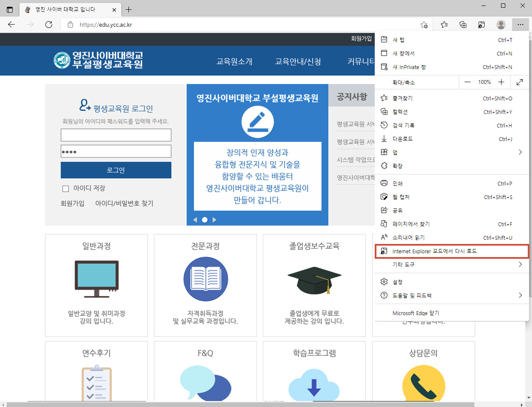
Task: Open the 학습프로그램 cloud download card
Action: click(x=315, y=372)
